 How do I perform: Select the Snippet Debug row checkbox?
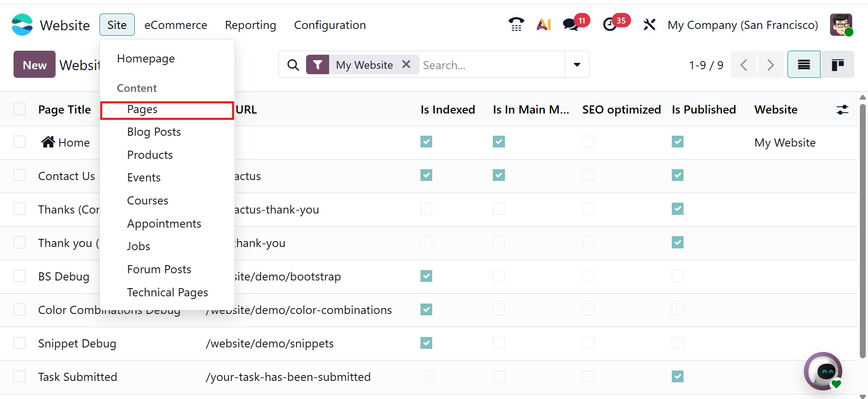click(19, 343)
